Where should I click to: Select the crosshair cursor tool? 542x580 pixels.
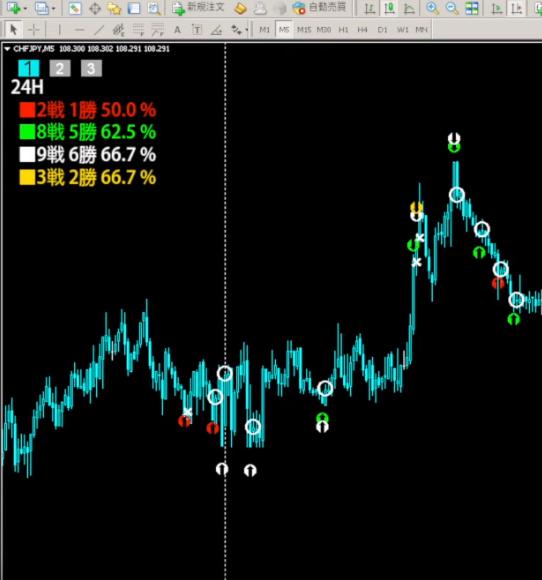point(33,30)
